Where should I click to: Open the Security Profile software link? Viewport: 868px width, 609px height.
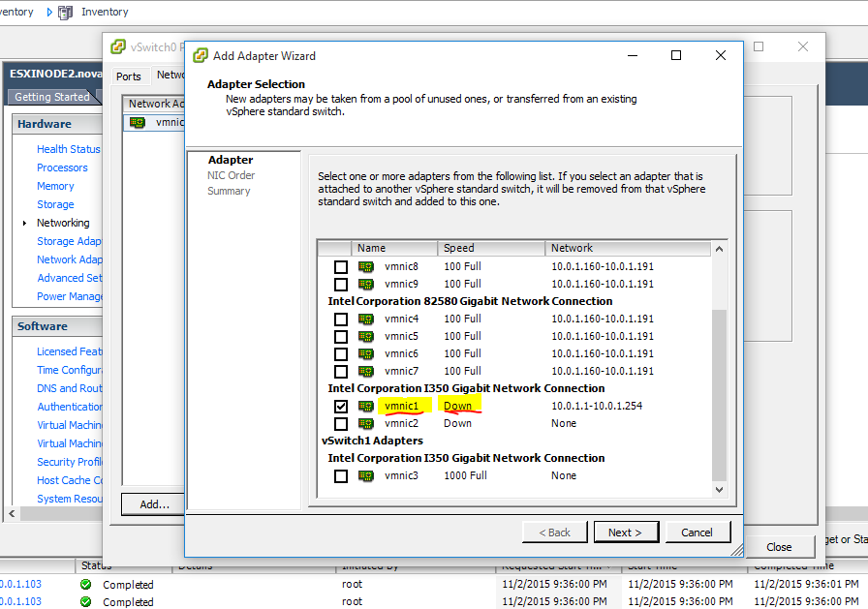coord(69,462)
